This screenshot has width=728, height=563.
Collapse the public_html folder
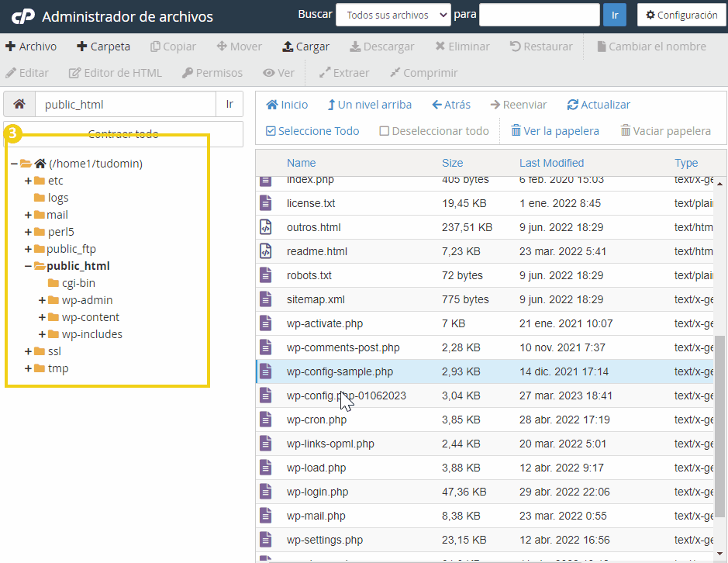(x=29, y=266)
